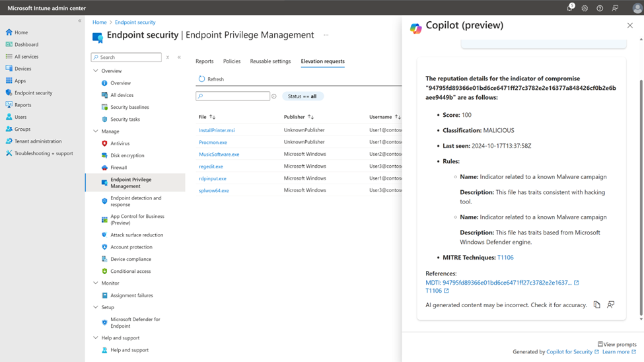Screen dimensions: 644x362
Task: Open MusicSoftware.exe elevation request
Action: click(219, 155)
